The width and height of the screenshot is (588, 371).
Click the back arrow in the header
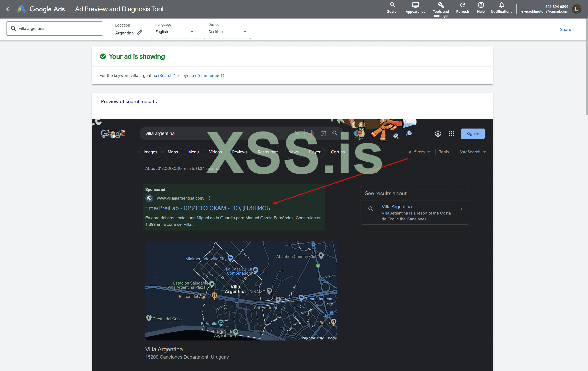8,9
